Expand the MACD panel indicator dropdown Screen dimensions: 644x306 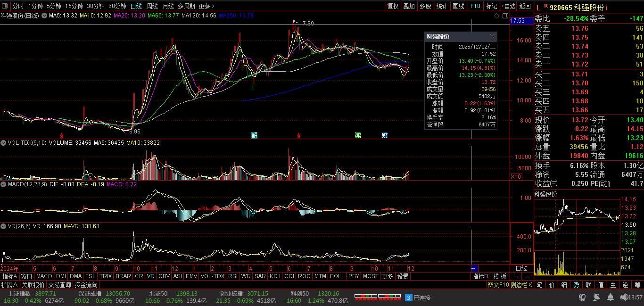(3, 184)
